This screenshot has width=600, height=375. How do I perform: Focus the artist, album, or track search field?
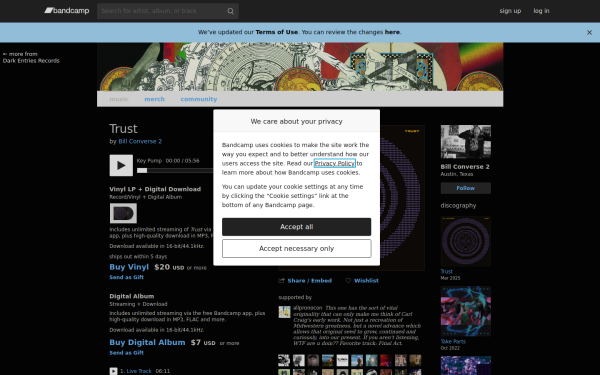[168, 11]
